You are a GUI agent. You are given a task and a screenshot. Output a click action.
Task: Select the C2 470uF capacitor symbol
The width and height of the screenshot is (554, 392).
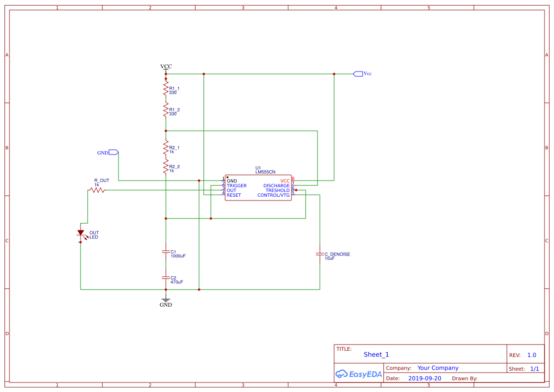165,278
